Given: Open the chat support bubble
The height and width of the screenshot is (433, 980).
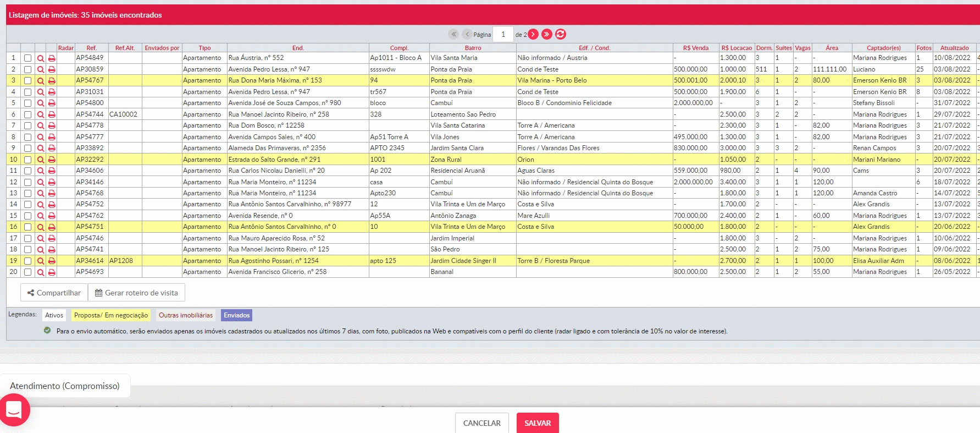Looking at the screenshot, I should (x=14, y=410).
